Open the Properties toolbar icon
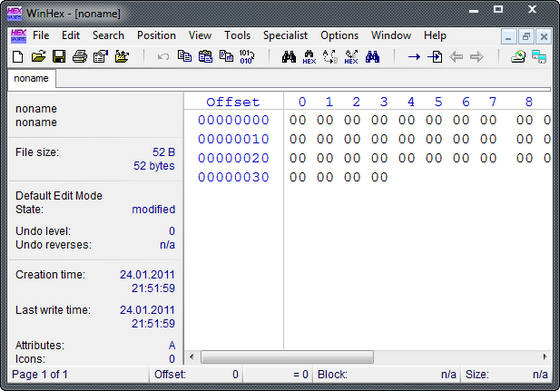Image resolution: width=560 pixels, height=391 pixels. pyautogui.click(x=100, y=56)
